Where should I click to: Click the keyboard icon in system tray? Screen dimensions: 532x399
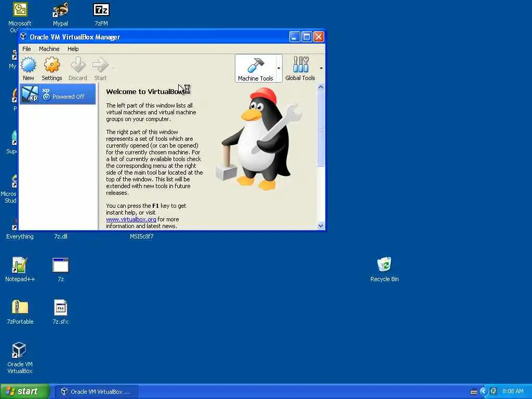coord(474,392)
